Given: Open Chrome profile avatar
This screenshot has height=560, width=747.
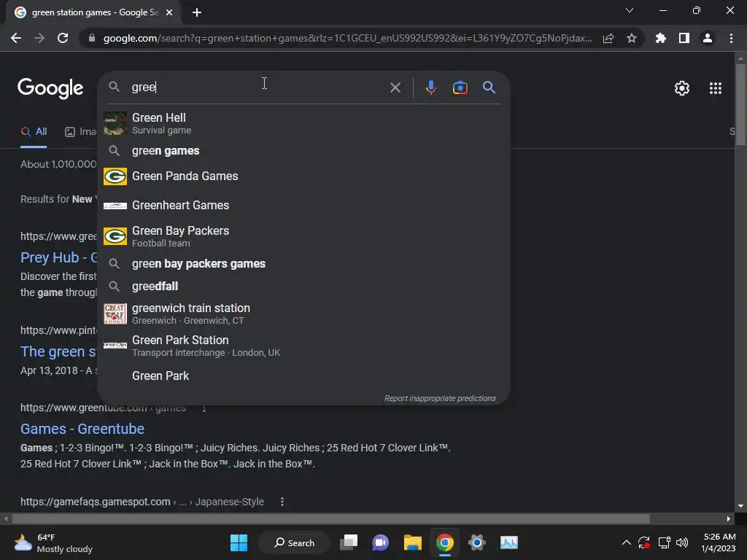Looking at the screenshot, I should (x=708, y=38).
